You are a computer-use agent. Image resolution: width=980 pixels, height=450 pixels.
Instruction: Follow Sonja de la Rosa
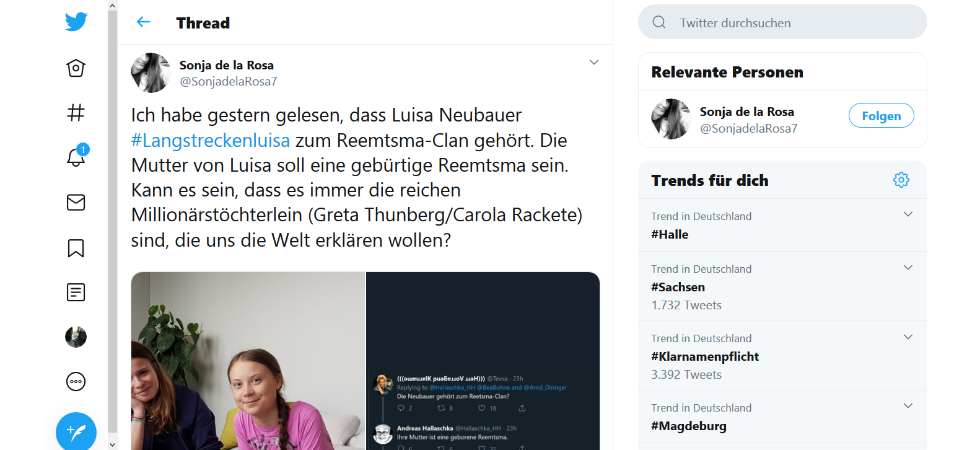pos(881,116)
